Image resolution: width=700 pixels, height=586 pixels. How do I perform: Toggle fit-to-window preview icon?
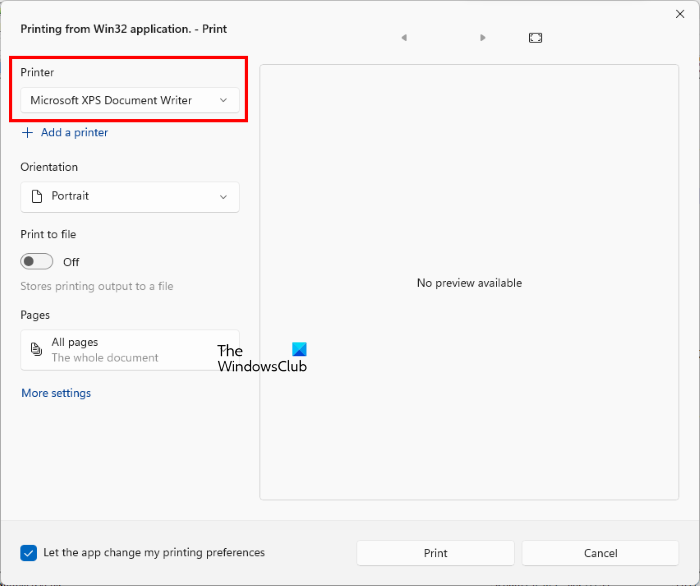(x=535, y=38)
